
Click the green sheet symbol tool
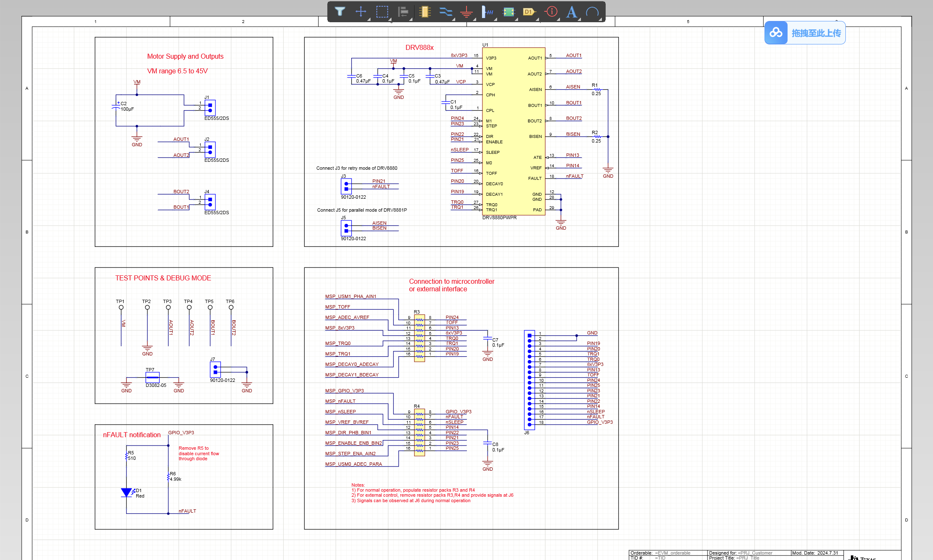pyautogui.click(x=508, y=12)
